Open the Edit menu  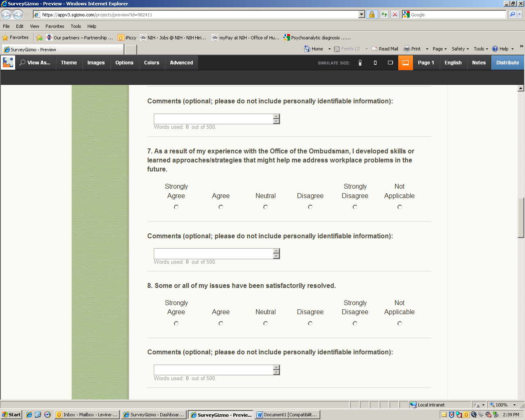(x=20, y=26)
